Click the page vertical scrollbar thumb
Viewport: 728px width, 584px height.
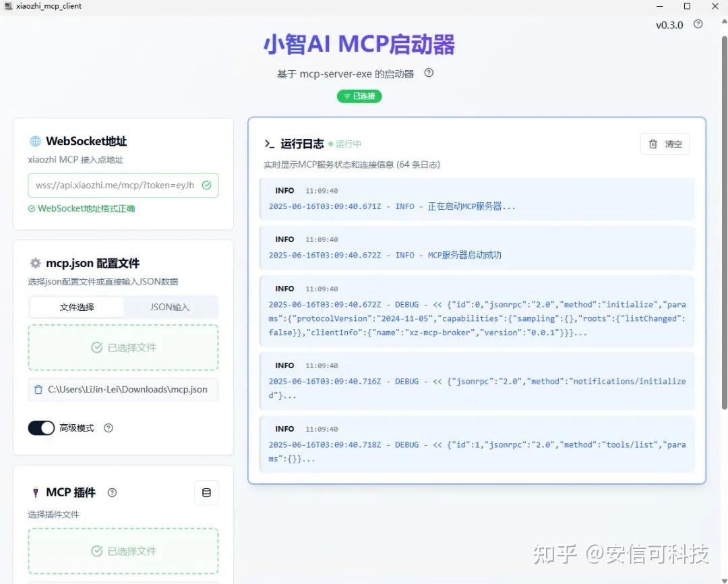tap(724, 223)
